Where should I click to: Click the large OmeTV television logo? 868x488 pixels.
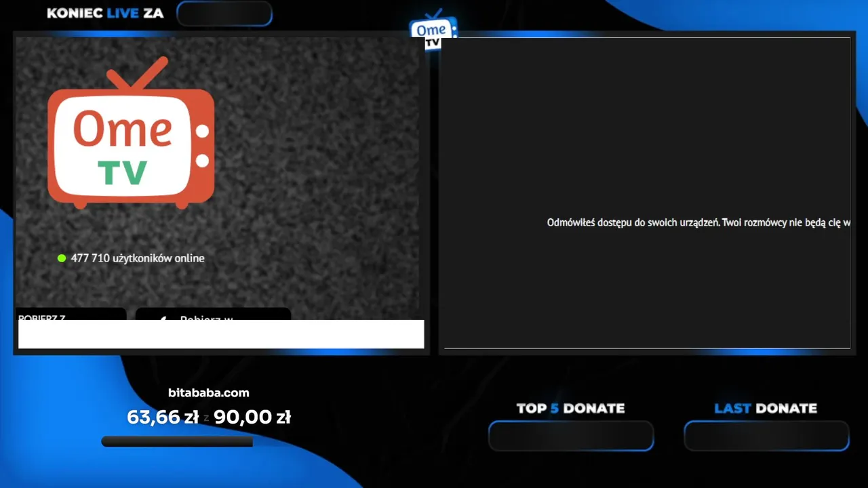coord(131,133)
